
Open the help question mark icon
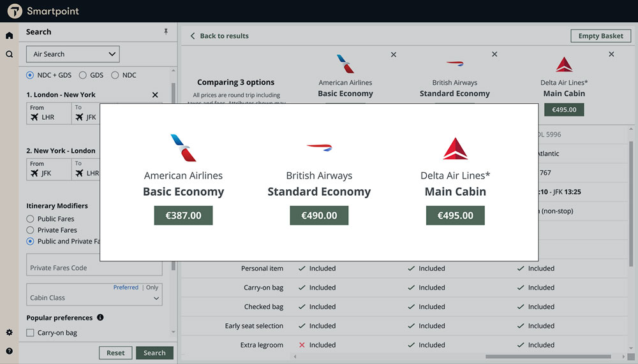click(10, 351)
